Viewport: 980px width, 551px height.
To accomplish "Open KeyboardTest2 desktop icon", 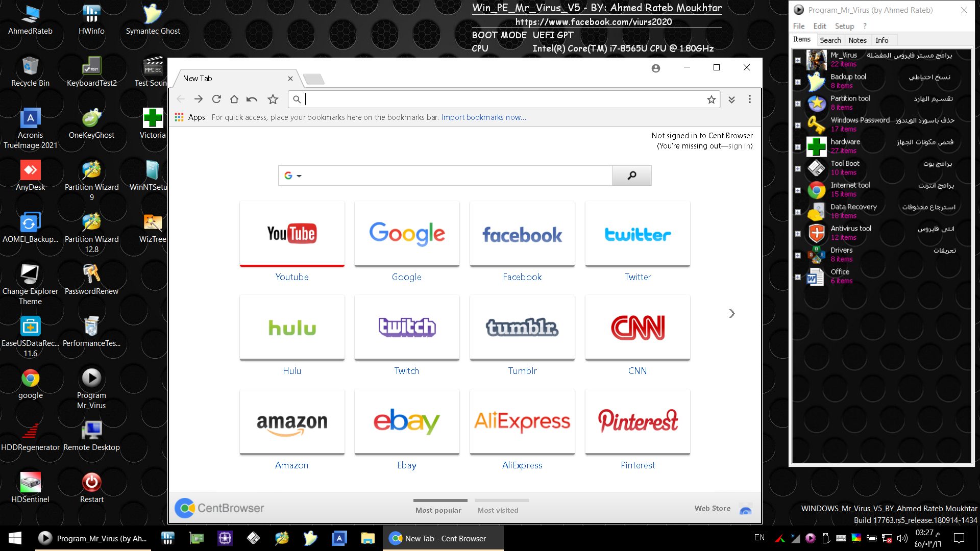I will point(91,71).
